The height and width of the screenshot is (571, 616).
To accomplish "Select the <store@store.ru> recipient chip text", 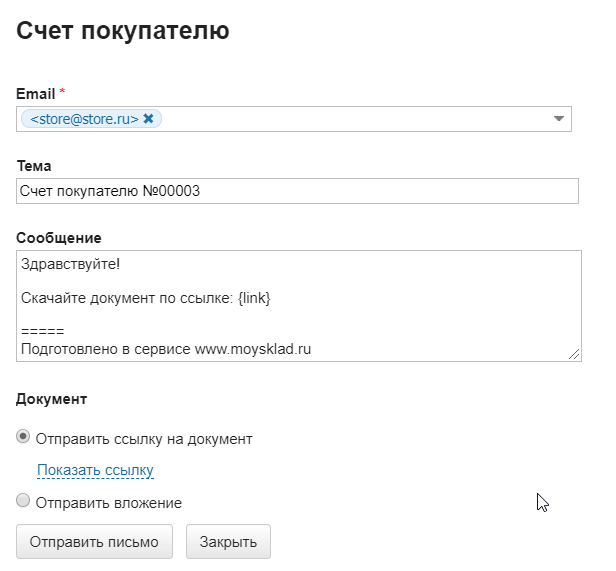I will click(84, 119).
